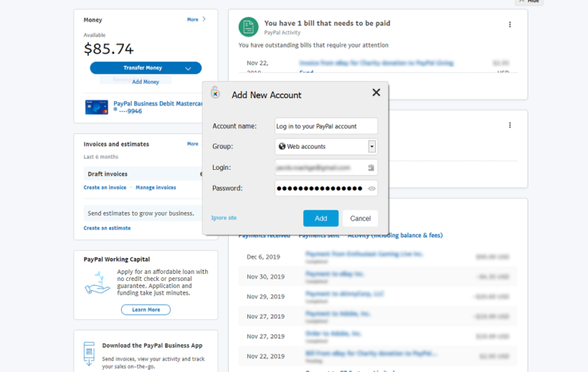Select the Draft invoices row
This screenshot has width=588, height=372.
click(x=144, y=174)
